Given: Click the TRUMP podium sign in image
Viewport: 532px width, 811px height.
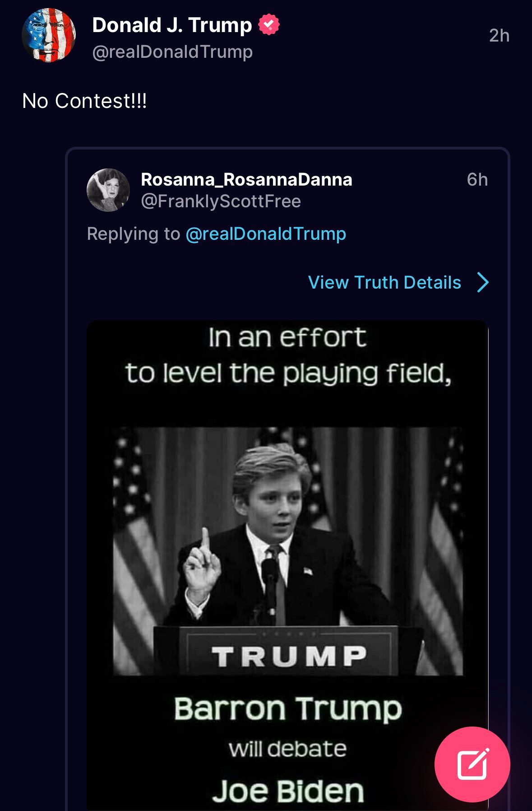Looking at the screenshot, I should (289, 656).
